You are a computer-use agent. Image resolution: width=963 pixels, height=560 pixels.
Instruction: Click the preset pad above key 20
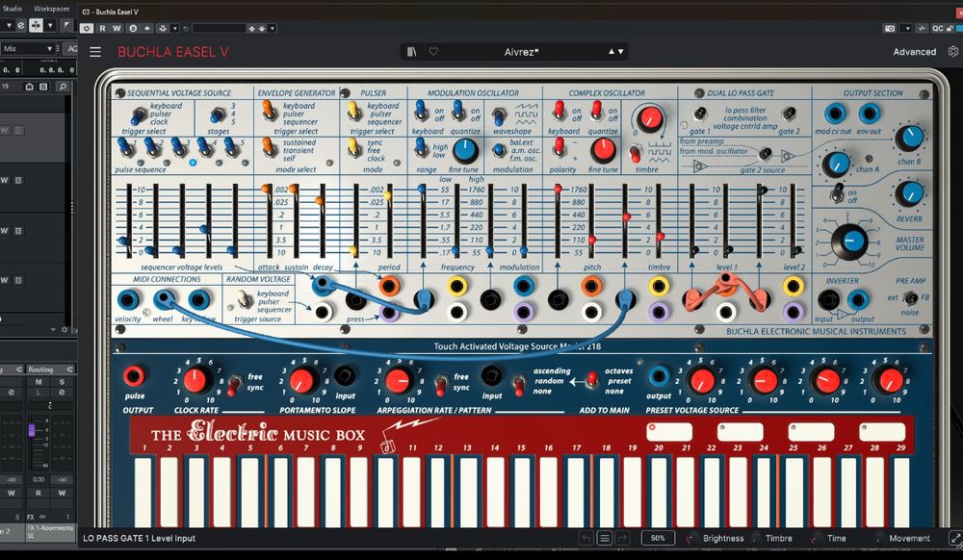click(669, 432)
